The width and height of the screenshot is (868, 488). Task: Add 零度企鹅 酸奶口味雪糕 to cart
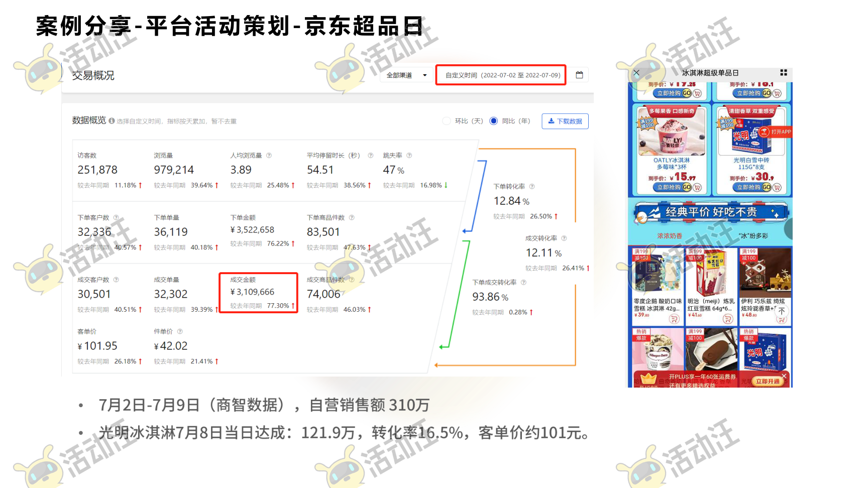[x=674, y=319]
